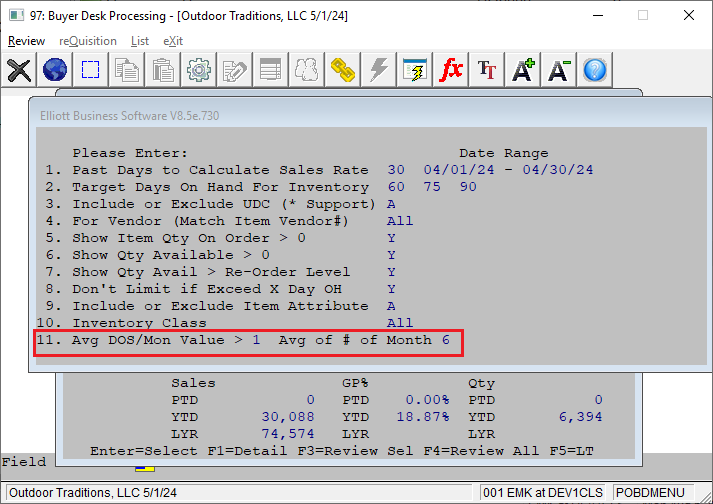Screen dimensions: 713x504
Task: Click the Exceed X Day OH Y value
Action: click(x=391, y=289)
